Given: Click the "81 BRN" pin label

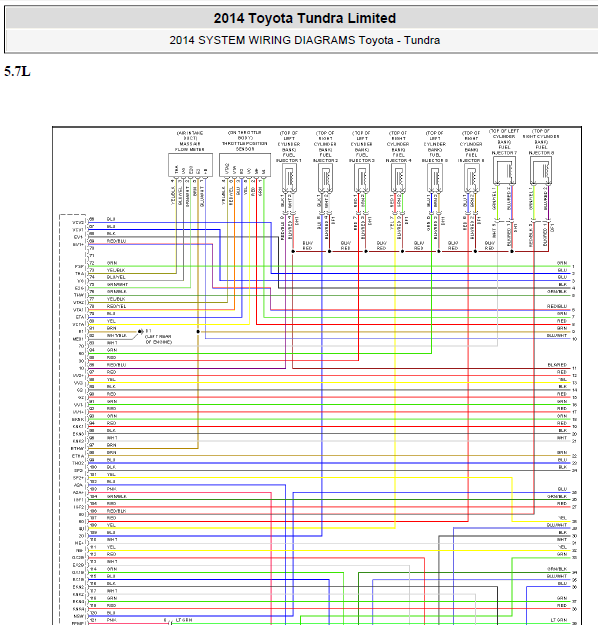Looking at the screenshot, I should tap(103, 328).
